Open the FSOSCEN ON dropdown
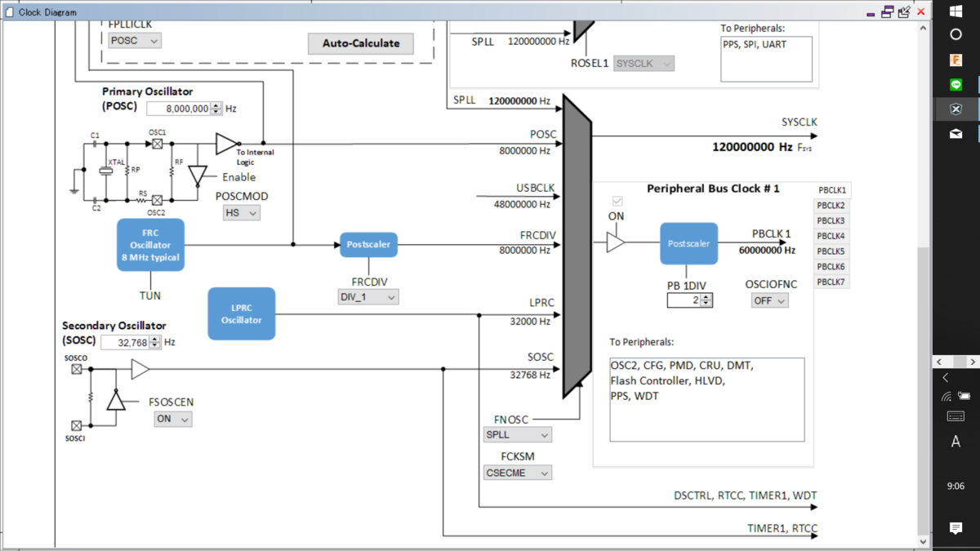 (x=173, y=419)
